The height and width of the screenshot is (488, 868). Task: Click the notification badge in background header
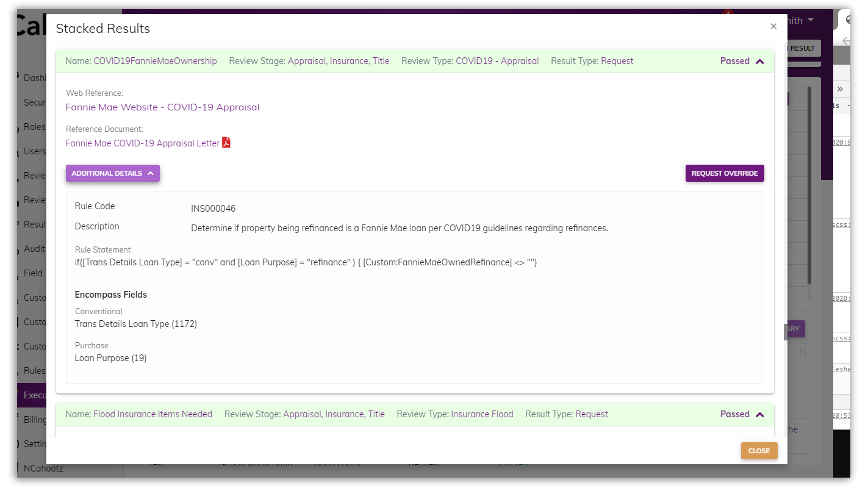pyautogui.click(x=727, y=13)
